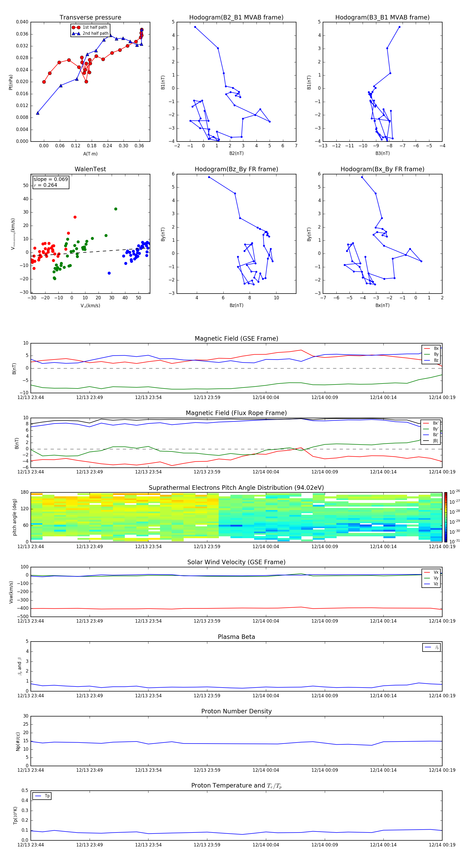Select "|B|" in the flux rope legend

click(431, 441)
